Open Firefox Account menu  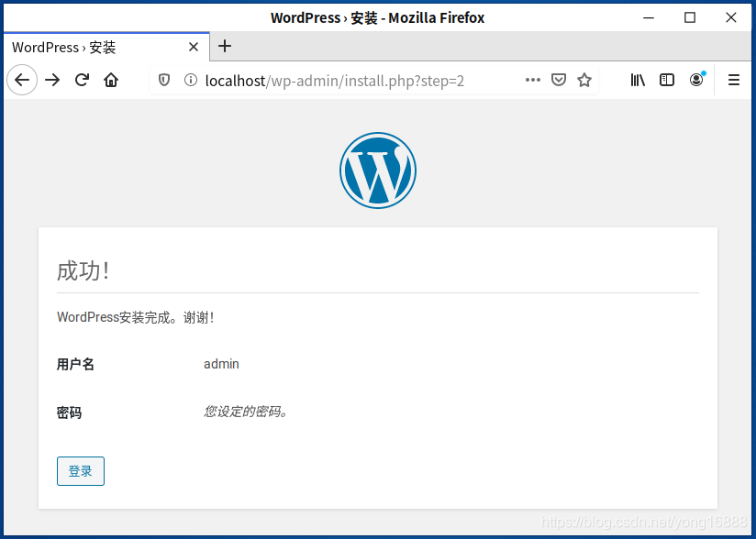(696, 80)
